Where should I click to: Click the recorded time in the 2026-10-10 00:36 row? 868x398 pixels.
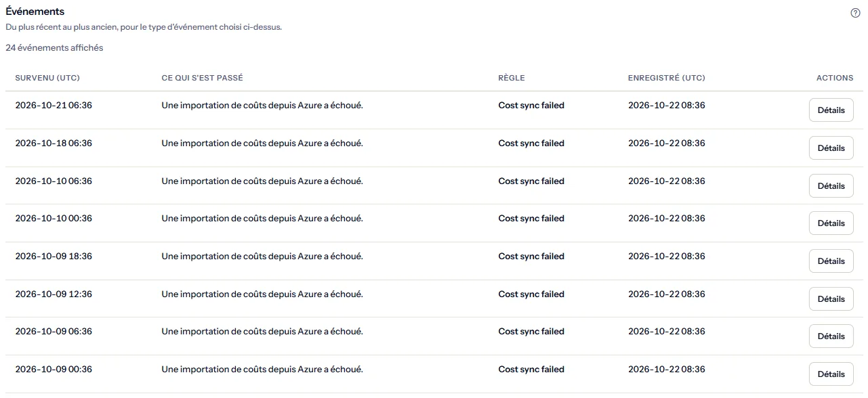coord(667,219)
